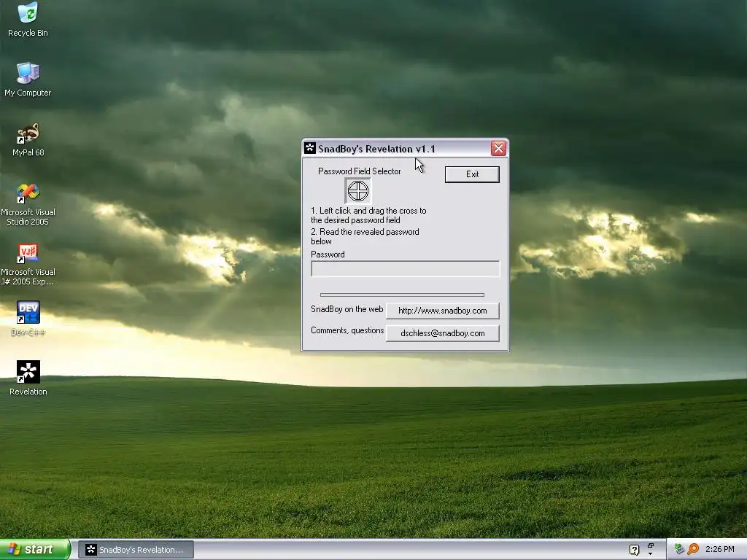747x560 pixels.
Task: Select the My Computer desktop icon
Action: tap(28, 79)
